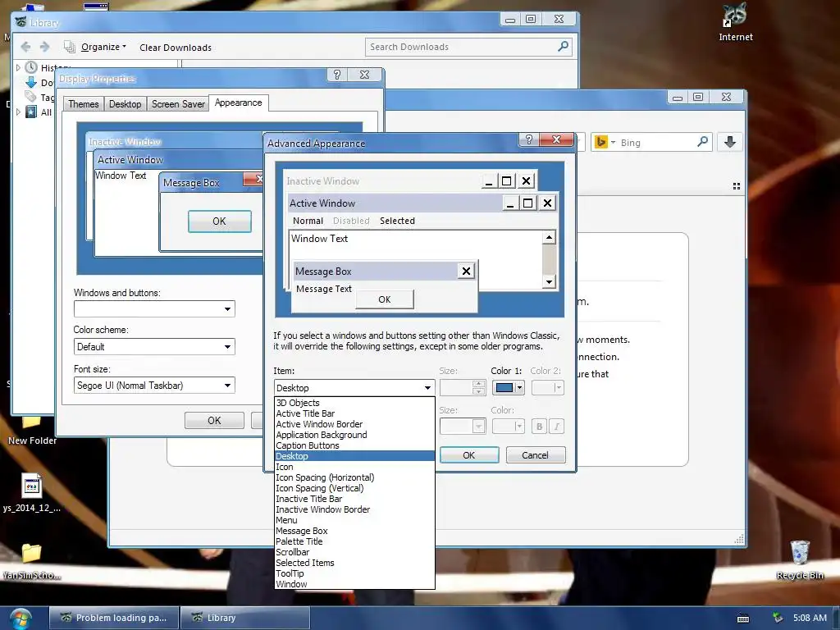Expand the History tree item
The image size is (840, 630).
click(x=18, y=67)
